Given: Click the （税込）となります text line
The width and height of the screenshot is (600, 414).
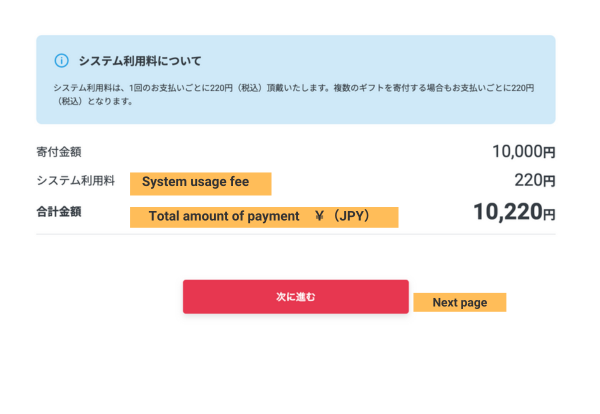Looking at the screenshot, I should pyautogui.click(x=93, y=101).
